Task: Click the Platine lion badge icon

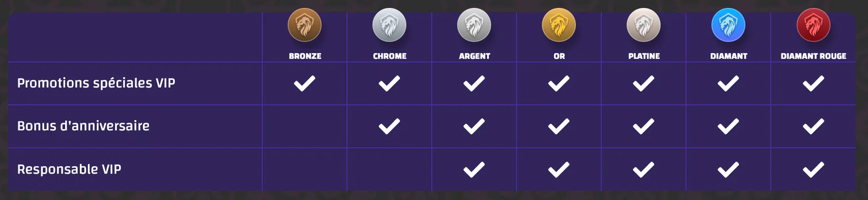Action: click(x=643, y=25)
